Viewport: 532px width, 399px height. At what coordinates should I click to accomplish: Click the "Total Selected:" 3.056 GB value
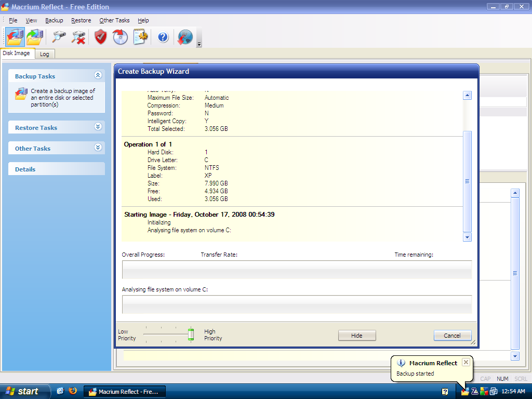(x=216, y=129)
